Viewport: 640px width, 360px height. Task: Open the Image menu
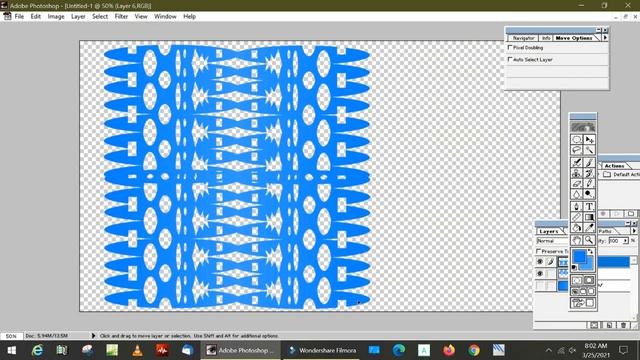click(x=56, y=16)
